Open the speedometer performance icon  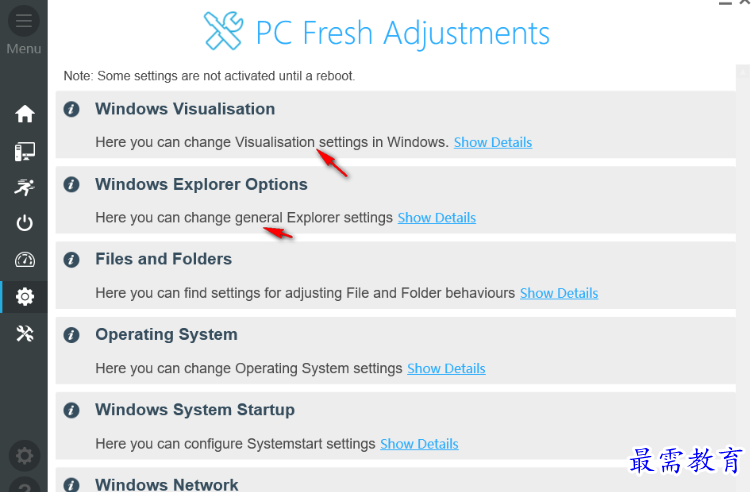coord(24,260)
